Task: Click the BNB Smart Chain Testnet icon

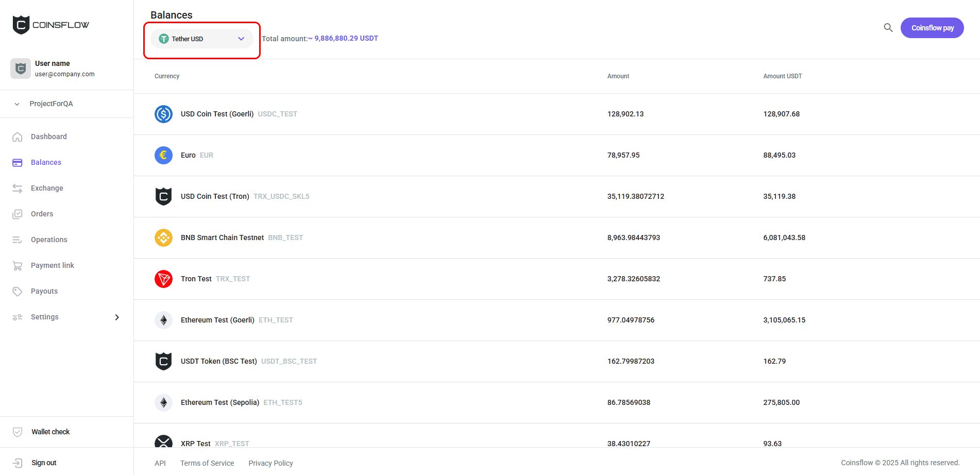Action: [x=163, y=237]
